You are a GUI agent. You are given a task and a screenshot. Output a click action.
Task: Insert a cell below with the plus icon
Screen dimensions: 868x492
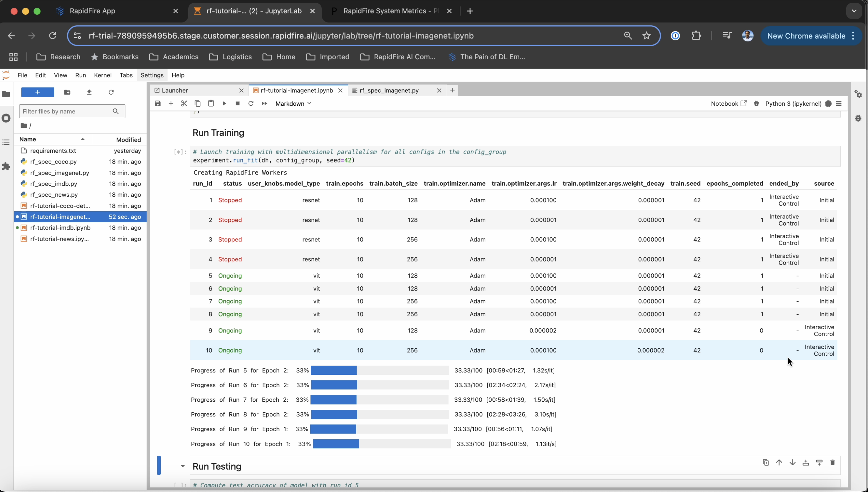click(x=171, y=103)
